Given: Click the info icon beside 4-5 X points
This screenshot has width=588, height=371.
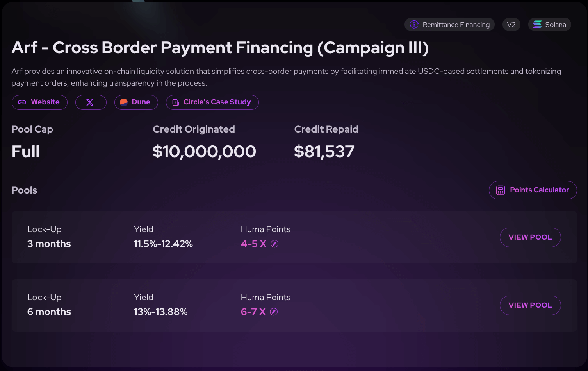Looking at the screenshot, I should tap(274, 244).
